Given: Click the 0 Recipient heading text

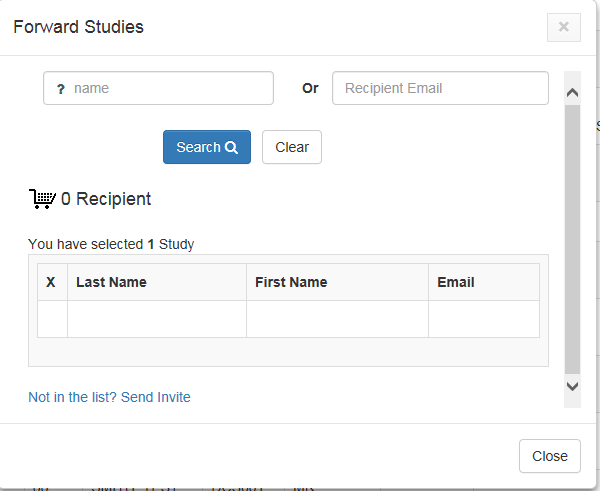Looking at the screenshot, I should pyautogui.click(x=106, y=199).
